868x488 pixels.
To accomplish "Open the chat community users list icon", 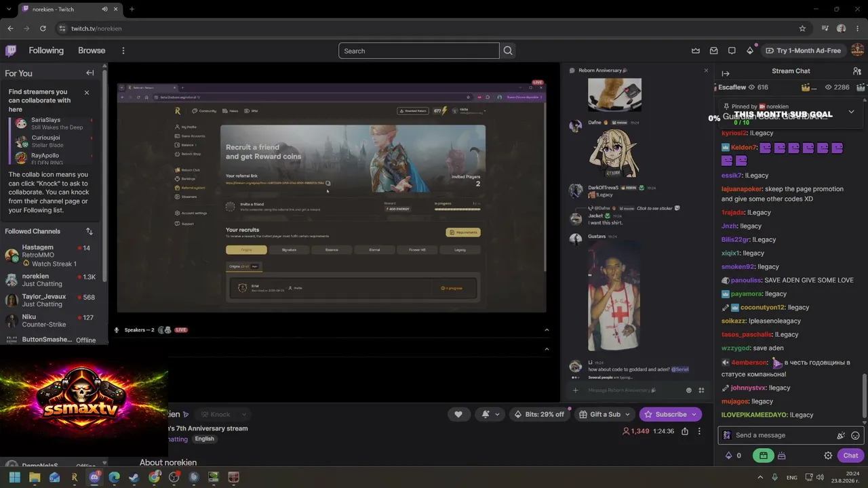I will coord(856,71).
